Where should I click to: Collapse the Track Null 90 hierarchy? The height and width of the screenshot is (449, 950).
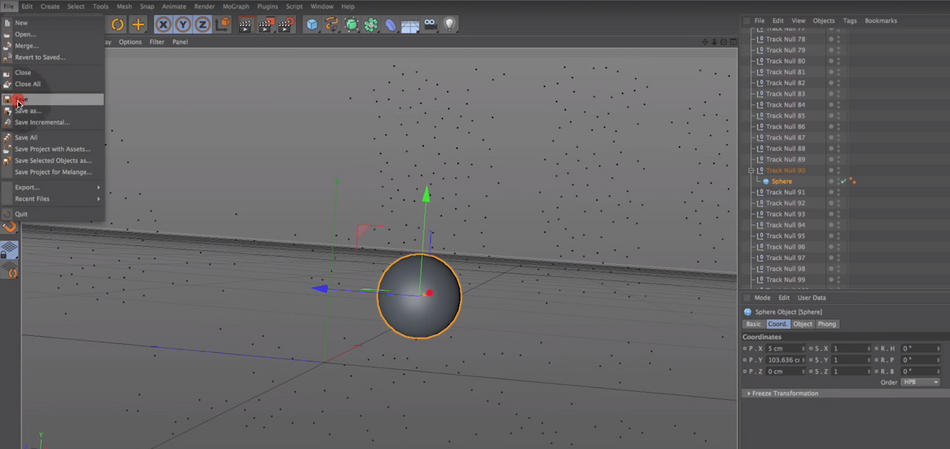pos(751,170)
